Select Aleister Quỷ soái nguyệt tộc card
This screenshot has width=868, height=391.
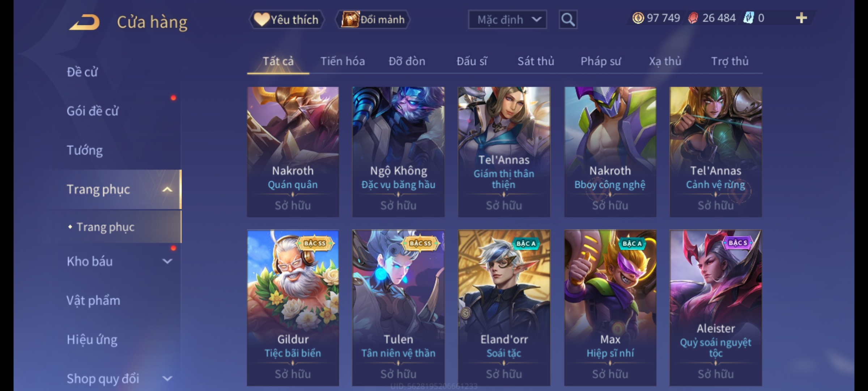pyautogui.click(x=716, y=308)
